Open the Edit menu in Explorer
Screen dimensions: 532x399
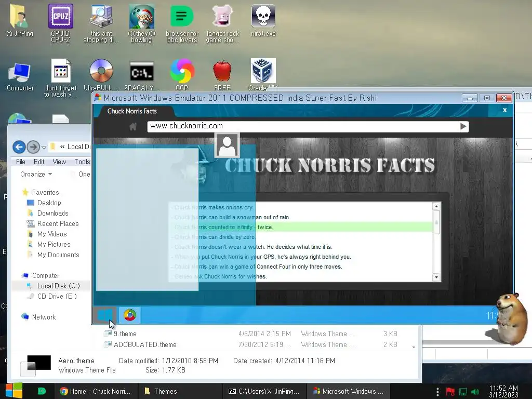39,162
